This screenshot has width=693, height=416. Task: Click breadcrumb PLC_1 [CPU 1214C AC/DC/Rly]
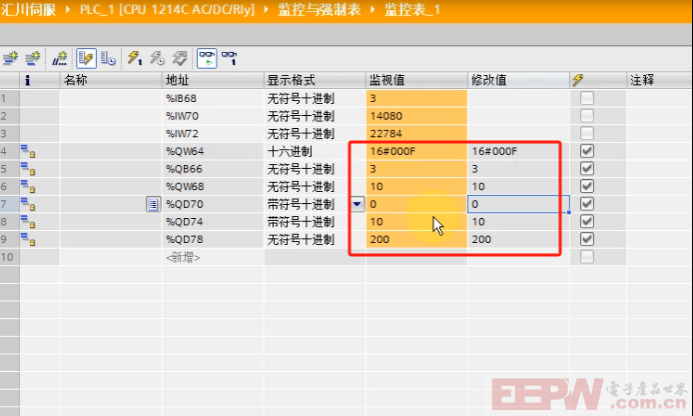[x=167, y=9]
